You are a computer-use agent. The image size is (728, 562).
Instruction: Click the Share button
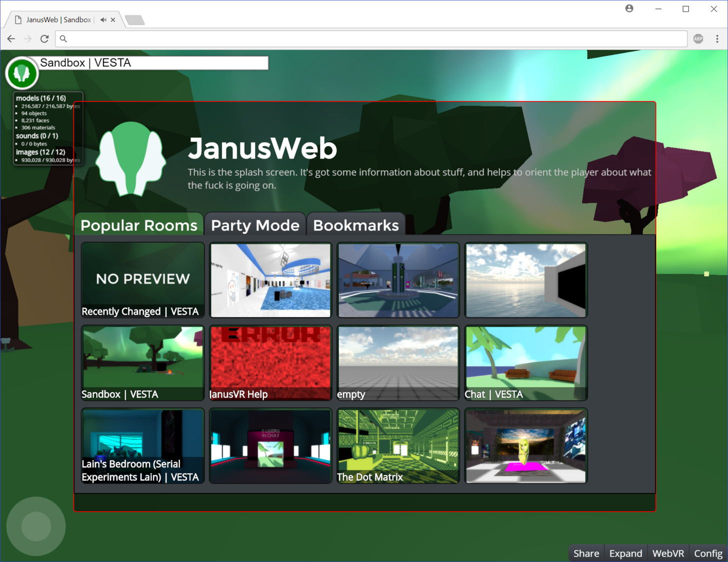[586, 553]
